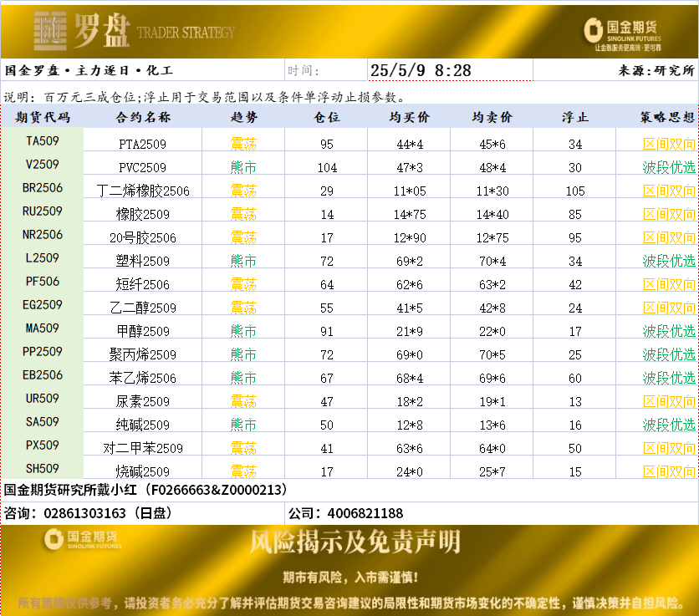Select the V2509 code cell

click(43, 165)
